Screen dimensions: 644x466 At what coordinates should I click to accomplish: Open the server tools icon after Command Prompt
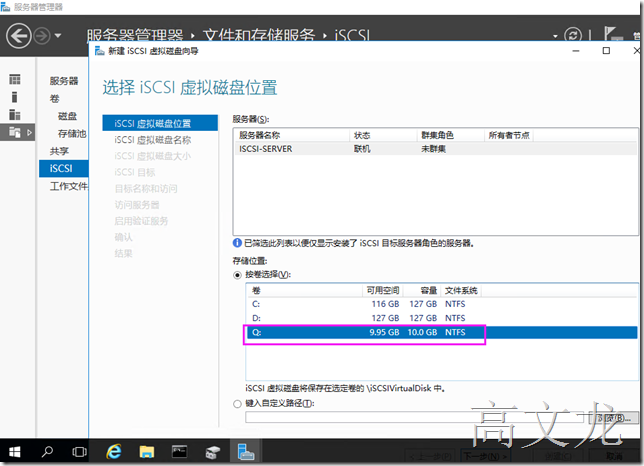point(212,452)
